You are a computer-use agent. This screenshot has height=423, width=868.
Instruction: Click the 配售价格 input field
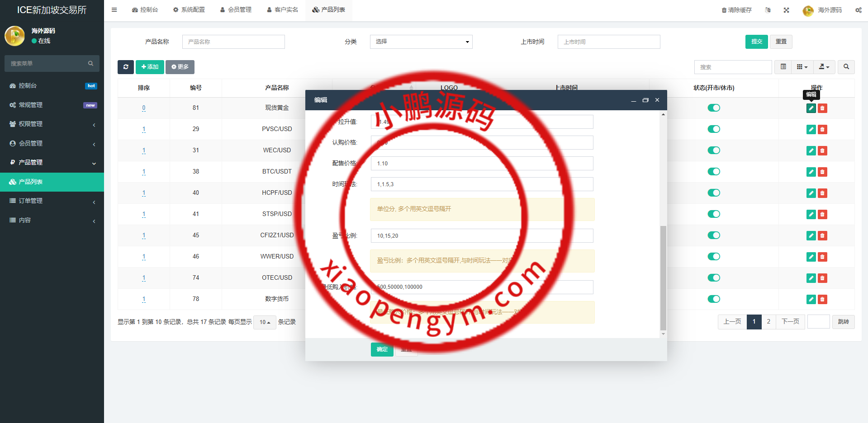[x=482, y=164]
